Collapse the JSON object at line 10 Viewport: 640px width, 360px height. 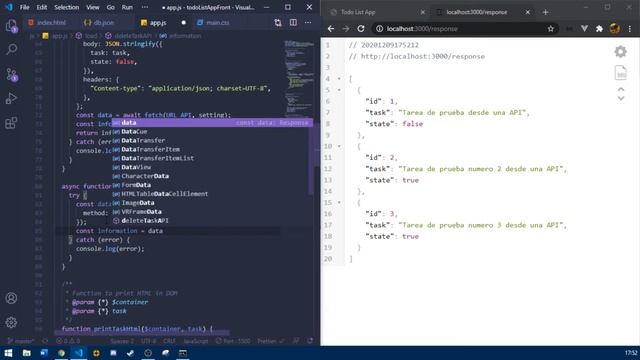[x=339, y=146]
